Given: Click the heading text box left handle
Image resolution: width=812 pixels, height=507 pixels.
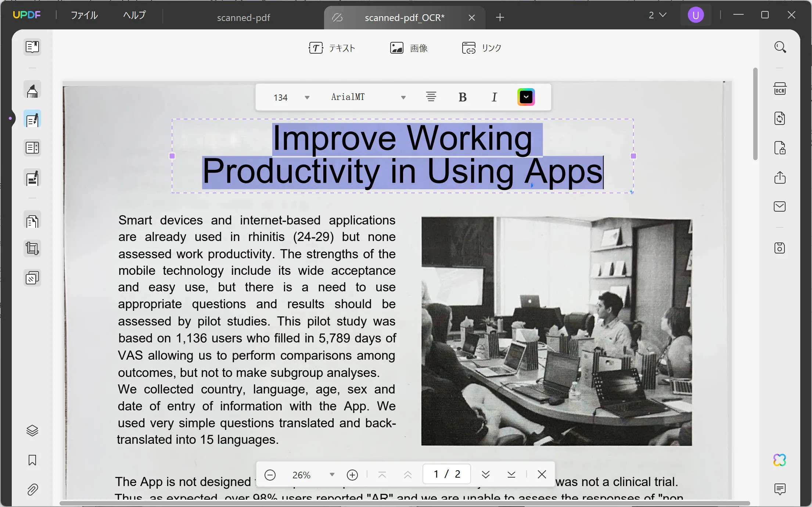Looking at the screenshot, I should [x=172, y=156].
